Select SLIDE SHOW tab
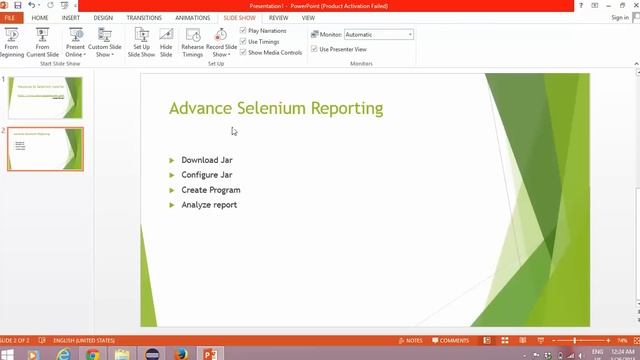This screenshot has height=360, width=640. (240, 18)
